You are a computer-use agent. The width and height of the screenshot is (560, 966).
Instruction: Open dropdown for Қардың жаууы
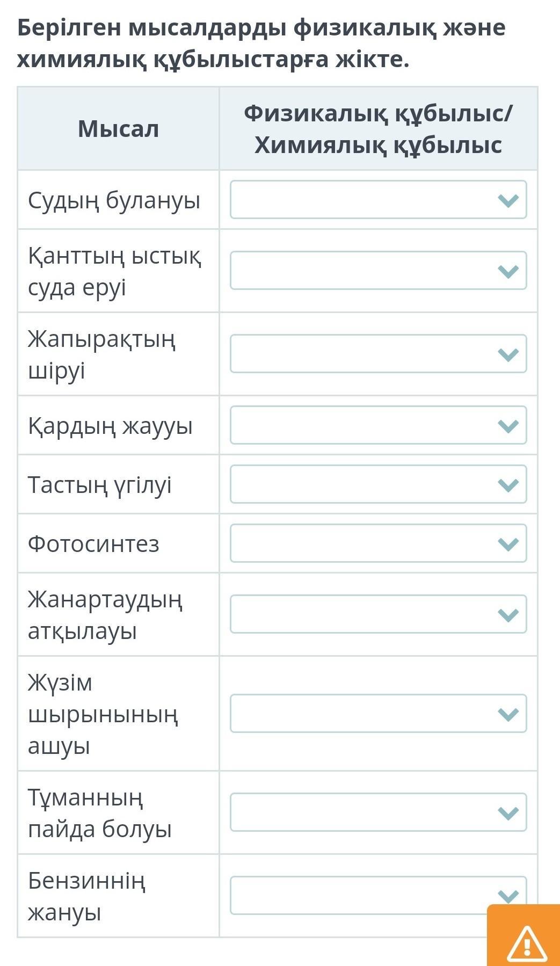[x=379, y=425]
